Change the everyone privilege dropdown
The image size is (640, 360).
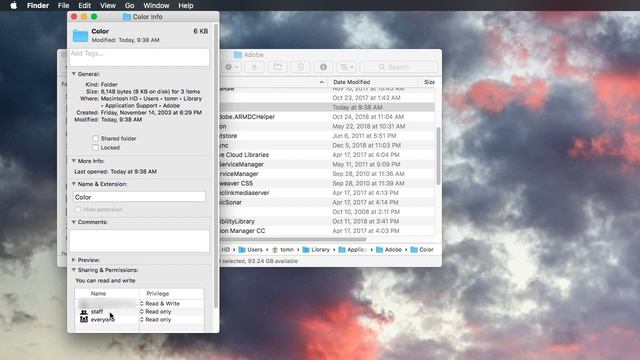click(156, 320)
